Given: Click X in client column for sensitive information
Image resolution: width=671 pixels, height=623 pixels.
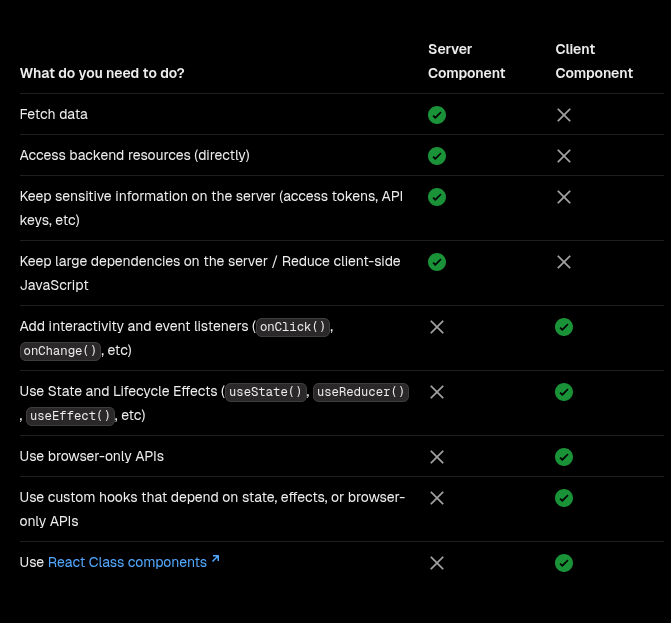Looking at the screenshot, I should point(564,197).
